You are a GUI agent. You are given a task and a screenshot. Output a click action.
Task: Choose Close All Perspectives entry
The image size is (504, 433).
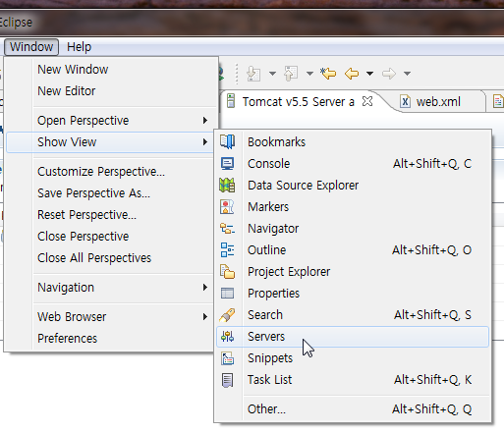[111, 258]
